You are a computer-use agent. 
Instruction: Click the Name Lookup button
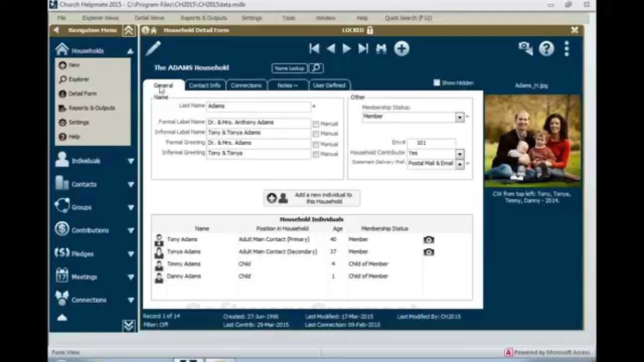tap(289, 68)
